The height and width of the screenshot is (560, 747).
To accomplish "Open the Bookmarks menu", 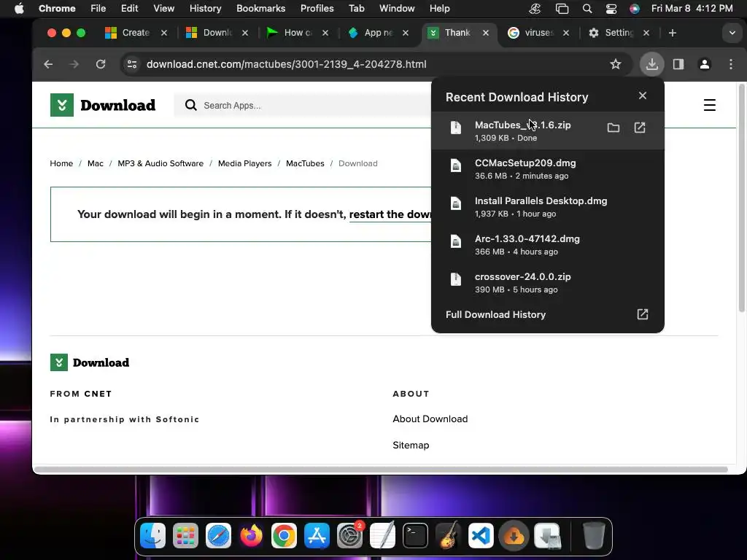I will [x=260, y=9].
